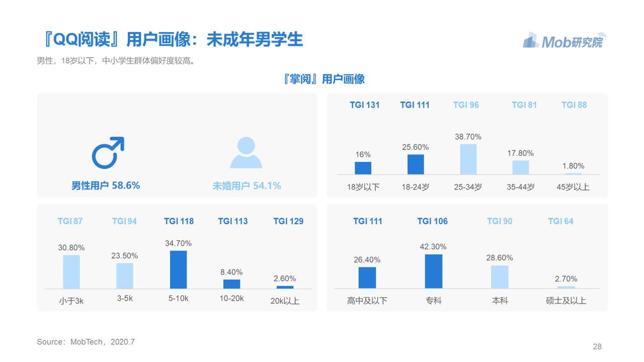This screenshot has width=644, height=362.
Task: Click the male gender symbol icon
Action: tap(107, 153)
